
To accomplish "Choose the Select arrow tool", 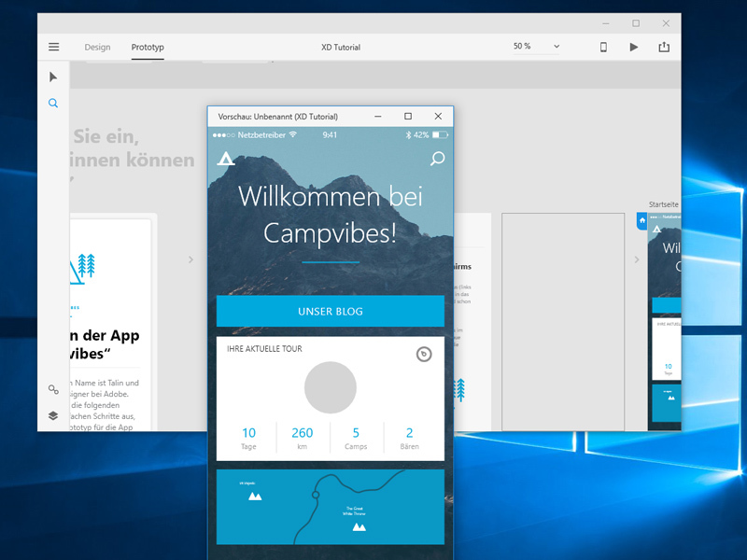I will (53, 77).
